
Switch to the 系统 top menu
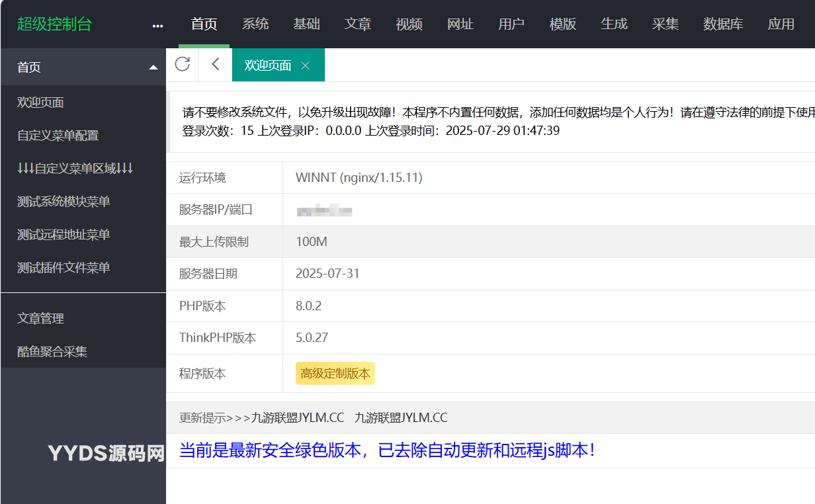tap(255, 24)
